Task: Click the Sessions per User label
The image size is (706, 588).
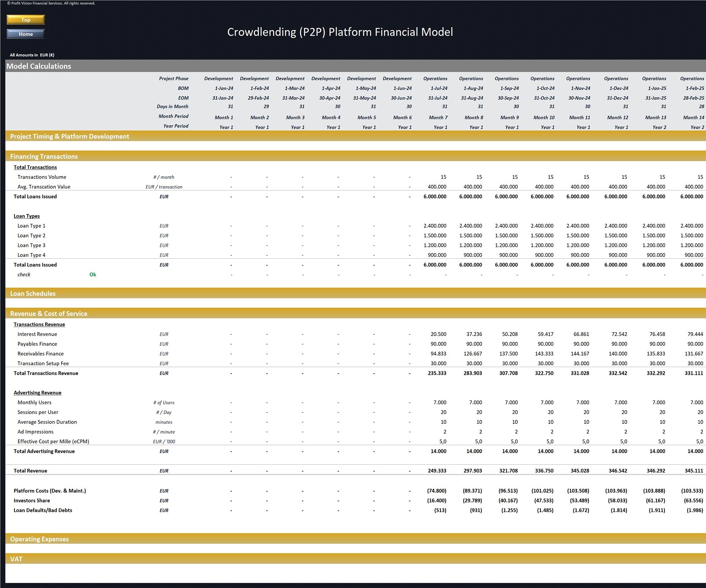Action: [x=38, y=412]
